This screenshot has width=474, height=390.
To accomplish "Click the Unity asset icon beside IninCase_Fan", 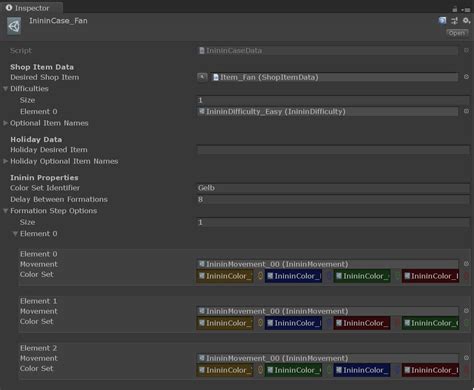I will (x=14, y=26).
